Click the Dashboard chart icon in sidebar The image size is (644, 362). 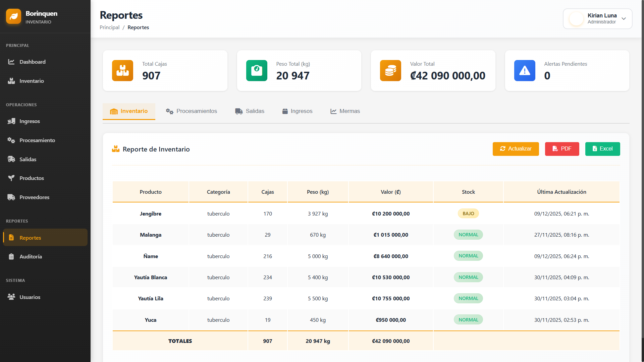pyautogui.click(x=11, y=62)
